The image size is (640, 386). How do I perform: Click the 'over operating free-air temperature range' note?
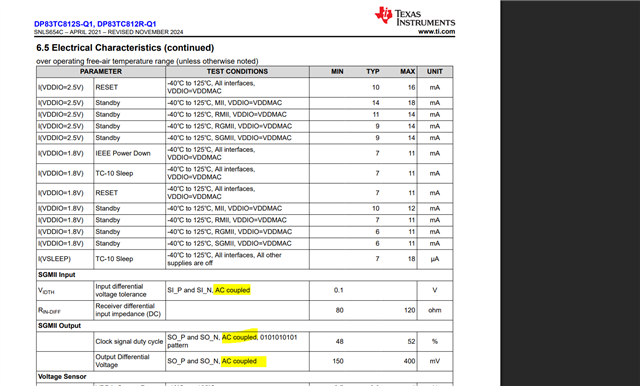tap(147, 61)
